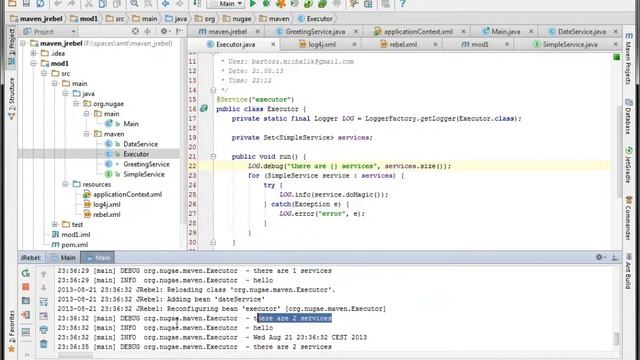
Task: Click the restore layout icon in console sidebar
Action: pyautogui.click(x=26, y=331)
